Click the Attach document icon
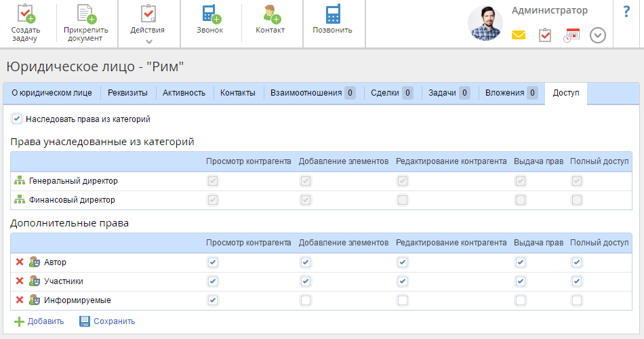This screenshot has width=644, height=339. (85, 14)
